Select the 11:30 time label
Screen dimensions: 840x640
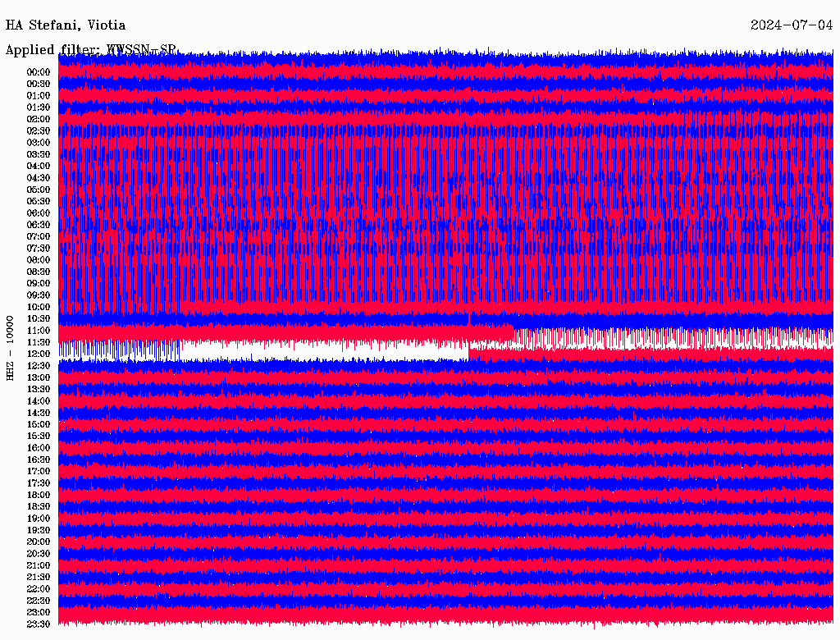click(x=39, y=342)
